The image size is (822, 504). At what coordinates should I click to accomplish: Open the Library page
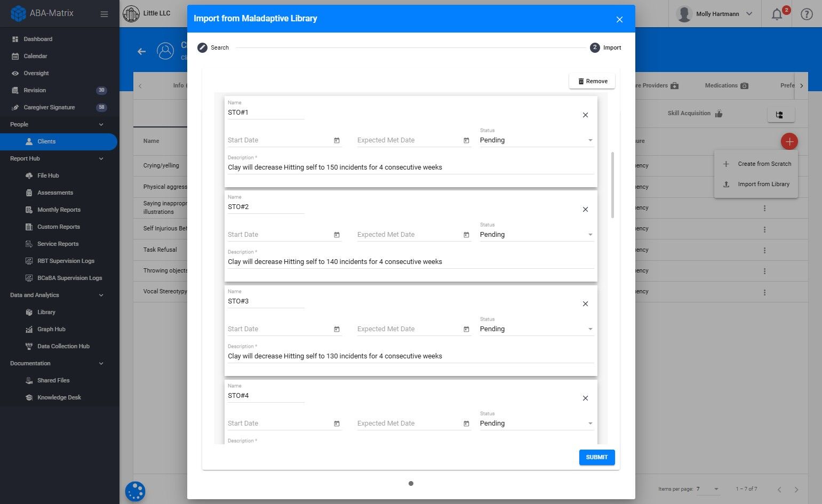click(46, 312)
